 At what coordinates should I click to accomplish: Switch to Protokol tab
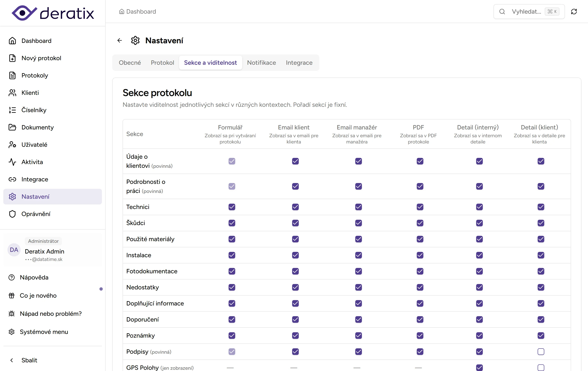click(162, 63)
